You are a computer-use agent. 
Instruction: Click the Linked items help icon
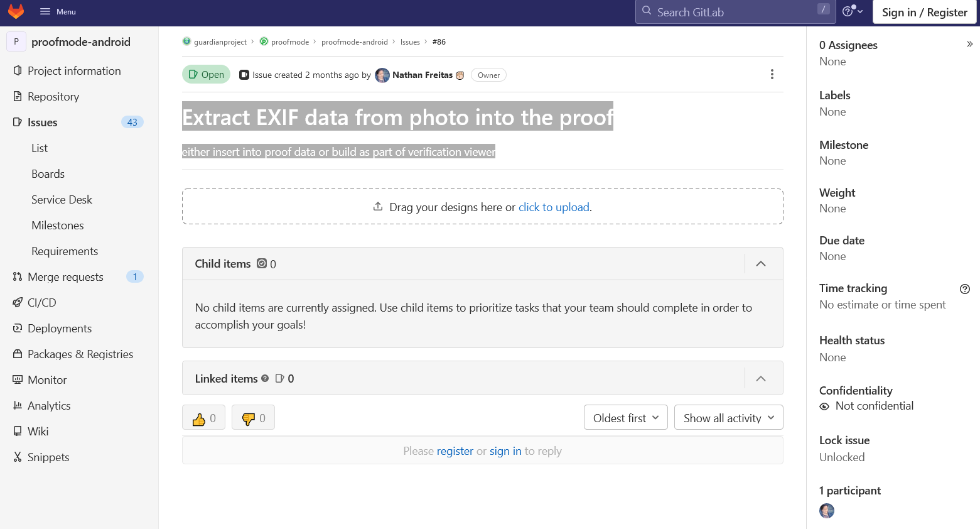(x=265, y=378)
